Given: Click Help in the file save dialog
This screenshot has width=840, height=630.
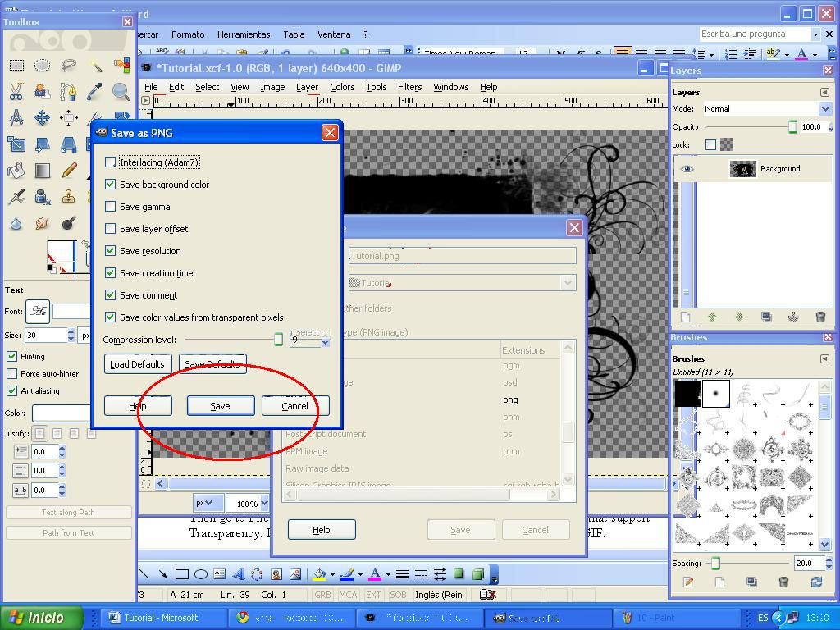Looking at the screenshot, I should point(321,529).
